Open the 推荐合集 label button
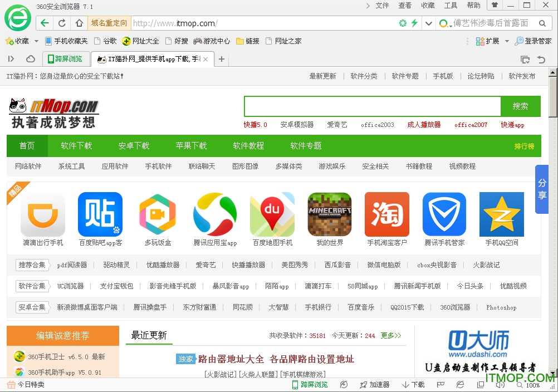This screenshot has width=558, height=392. [x=32, y=264]
